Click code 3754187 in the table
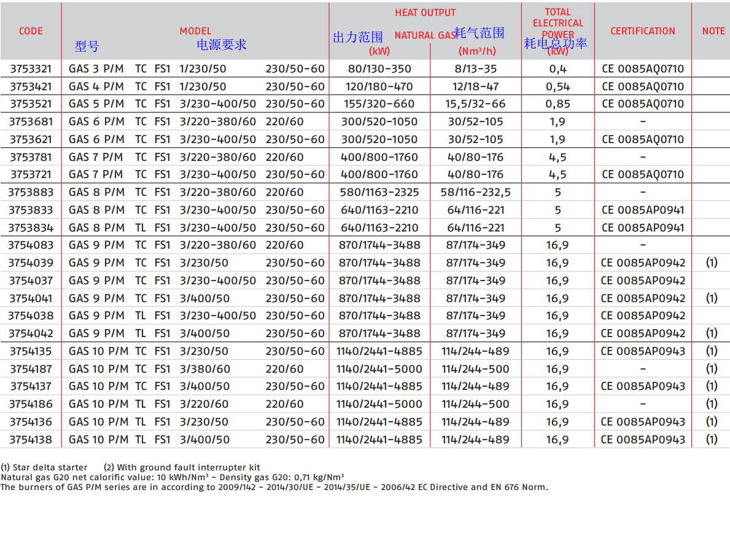Screen dimensions: 730x560 coord(31,369)
